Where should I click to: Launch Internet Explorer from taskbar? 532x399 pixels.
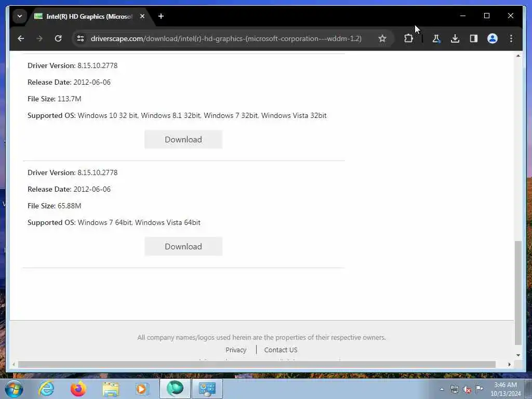tap(46, 389)
